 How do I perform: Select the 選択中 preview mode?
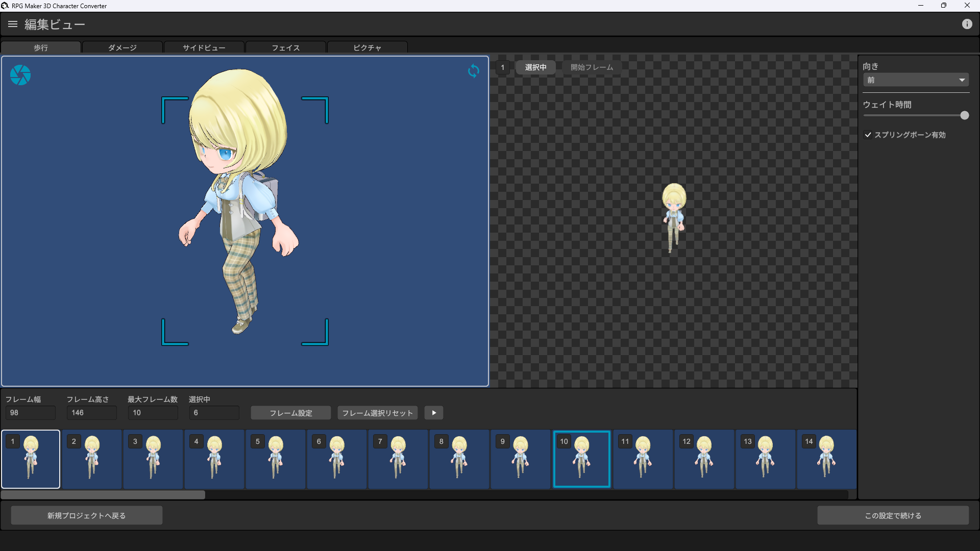535,67
